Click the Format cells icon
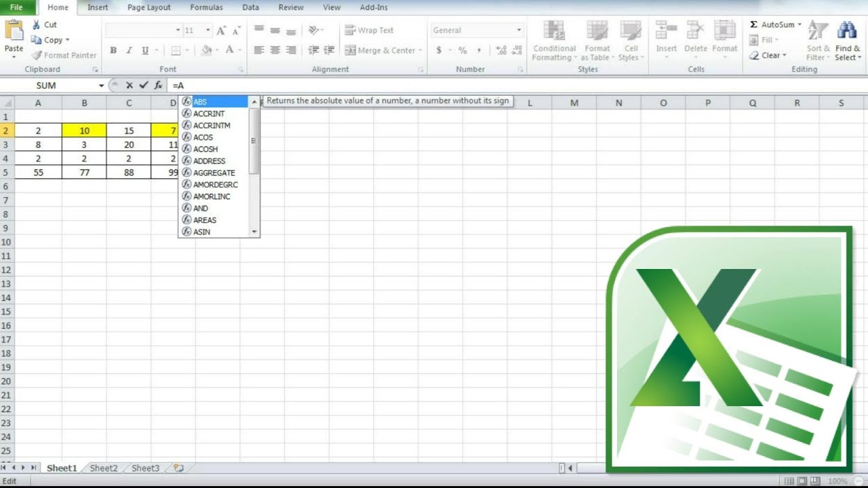Screen dimensions: 868x488 tap(724, 31)
